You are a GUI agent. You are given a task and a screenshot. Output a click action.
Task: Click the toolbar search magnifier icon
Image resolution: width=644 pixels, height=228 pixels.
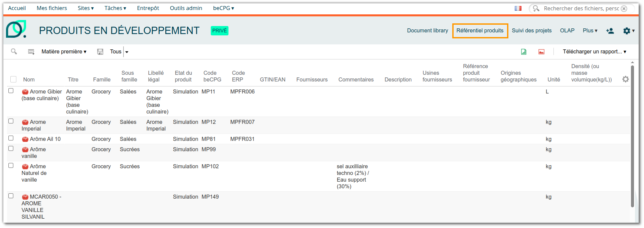(x=14, y=51)
